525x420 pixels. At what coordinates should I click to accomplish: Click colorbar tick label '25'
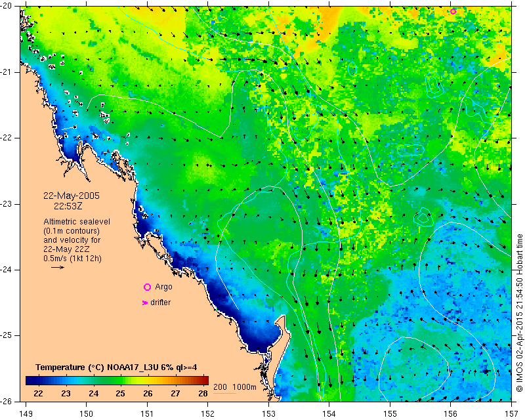click(x=120, y=393)
